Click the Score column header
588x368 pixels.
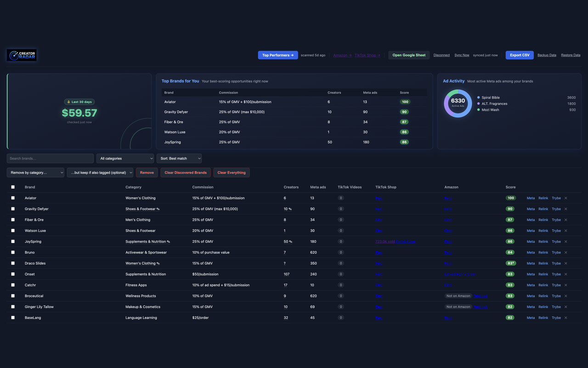510,187
